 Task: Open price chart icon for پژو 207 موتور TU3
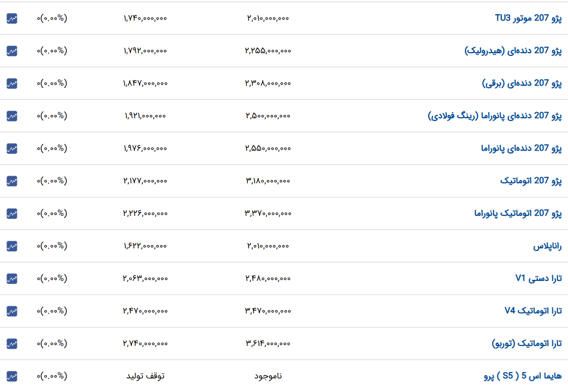click(12, 18)
